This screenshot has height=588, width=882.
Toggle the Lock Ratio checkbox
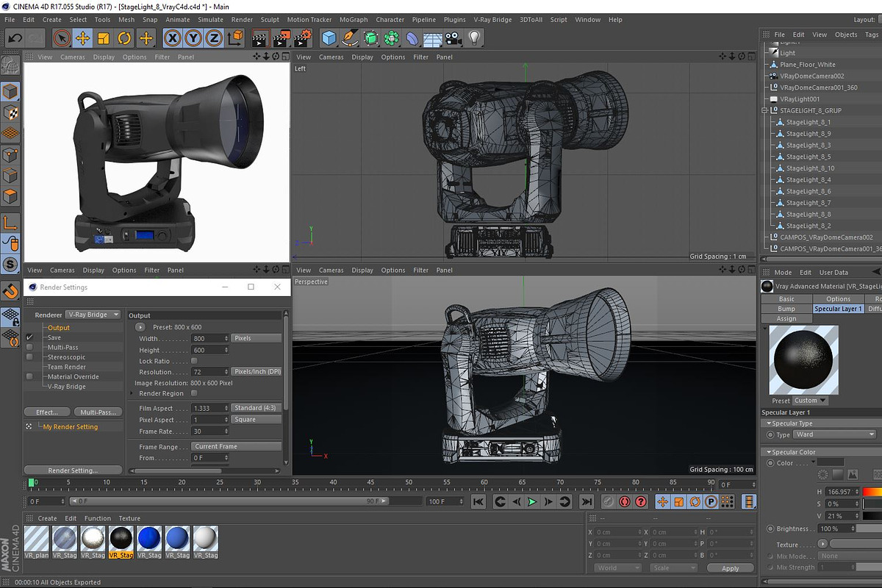[x=194, y=361]
